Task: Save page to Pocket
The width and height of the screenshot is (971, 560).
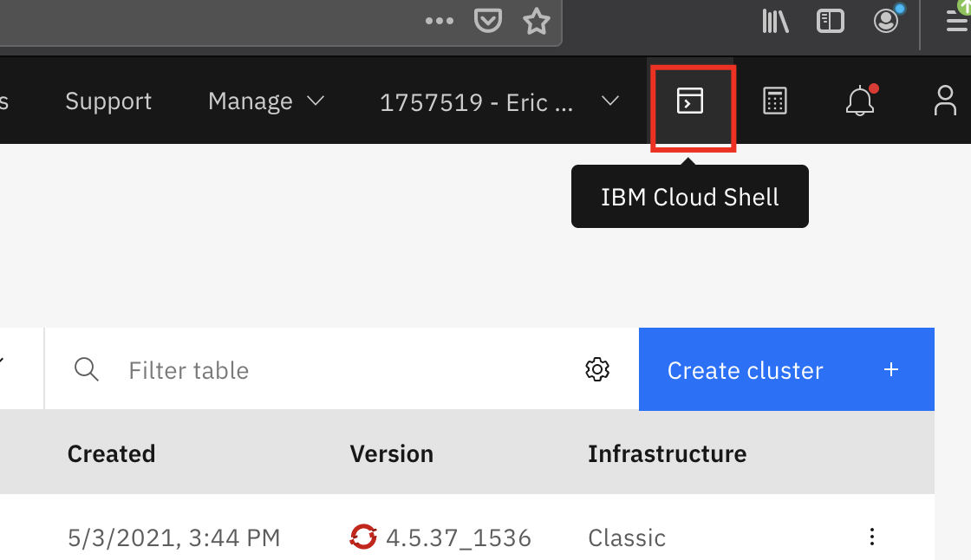Action: click(488, 21)
